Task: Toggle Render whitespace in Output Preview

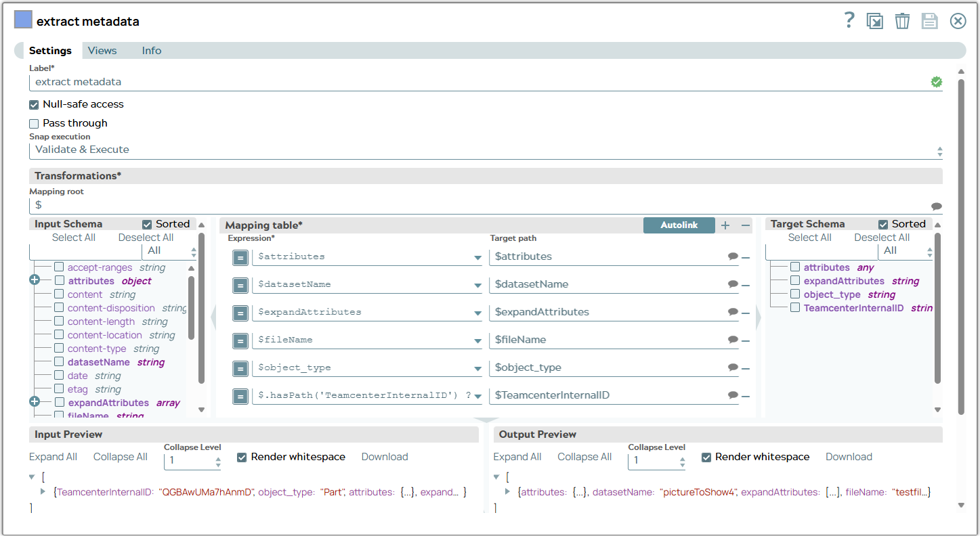Action: tap(706, 457)
